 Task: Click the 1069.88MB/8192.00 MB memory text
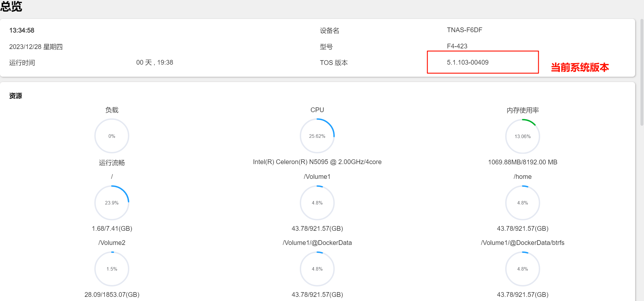[523, 162]
